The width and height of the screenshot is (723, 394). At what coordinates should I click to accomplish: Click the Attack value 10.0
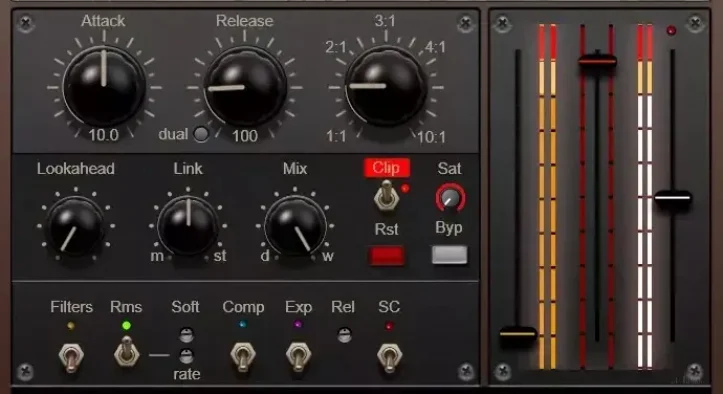(x=104, y=135)
